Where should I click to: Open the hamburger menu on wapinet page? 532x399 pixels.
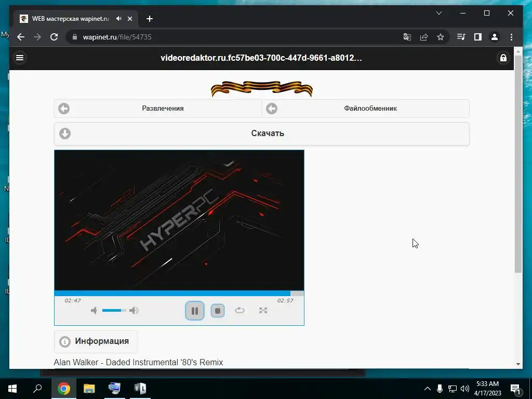click(x=20, y=58)
